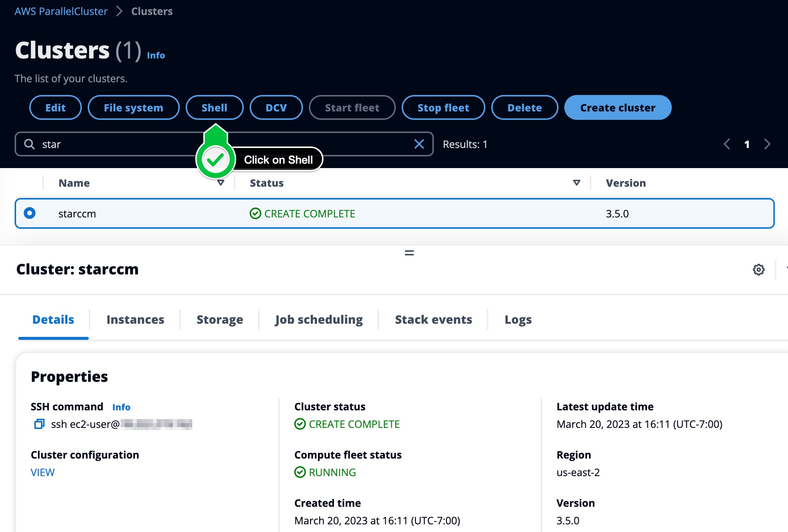788x532 pixels.
Task: Switch to the Instances tab
Action: [135, 319]
